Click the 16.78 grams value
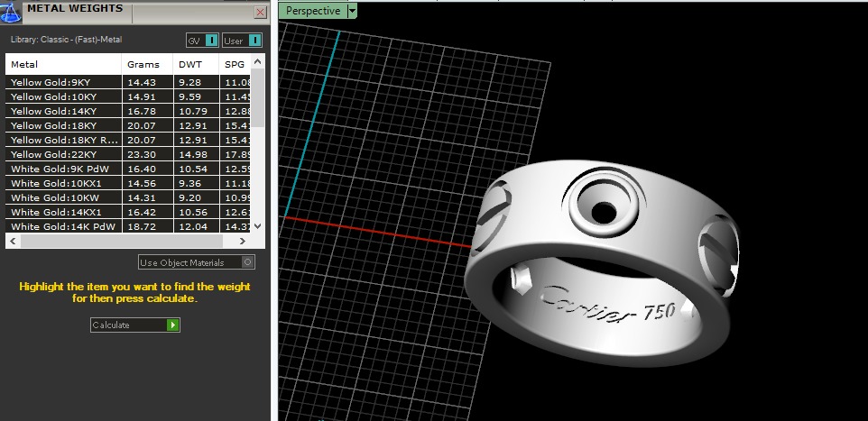This screenshot has height=421, width=868. tap(142, 111)
